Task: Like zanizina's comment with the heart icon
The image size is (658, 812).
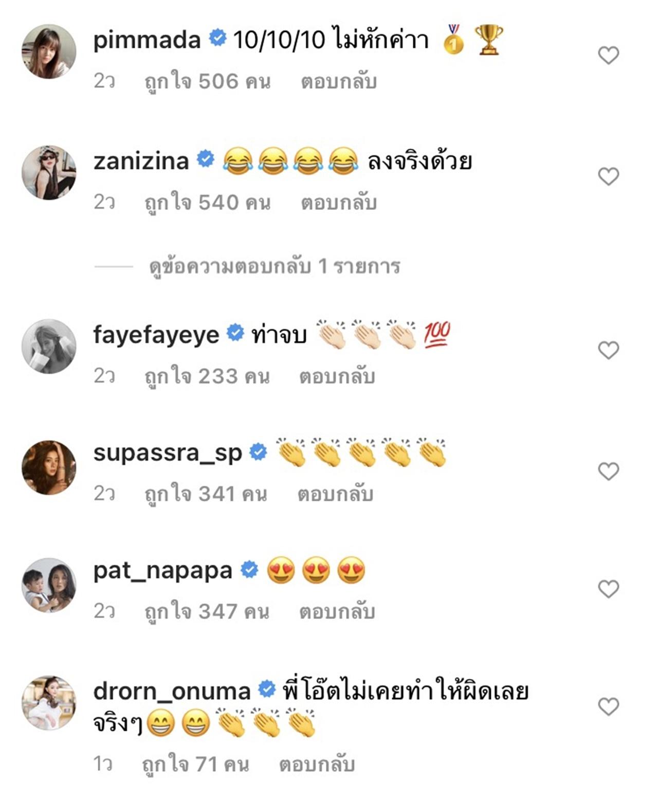Action: (x=608, y=176)
